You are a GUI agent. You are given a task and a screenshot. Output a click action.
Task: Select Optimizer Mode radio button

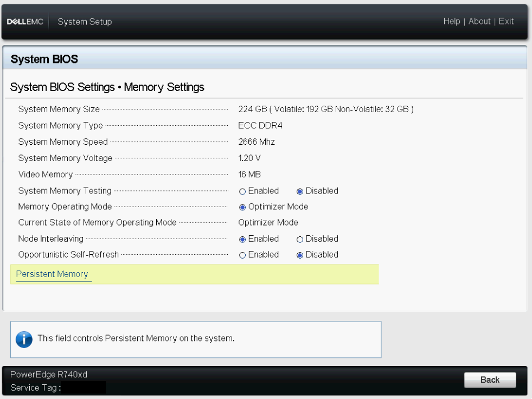(242, 207)
